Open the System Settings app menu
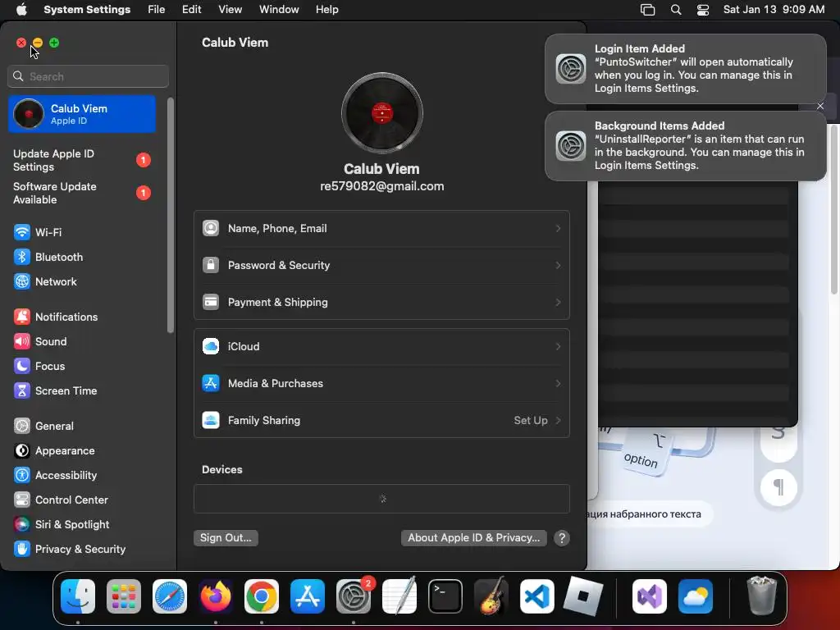 [87, 10]
